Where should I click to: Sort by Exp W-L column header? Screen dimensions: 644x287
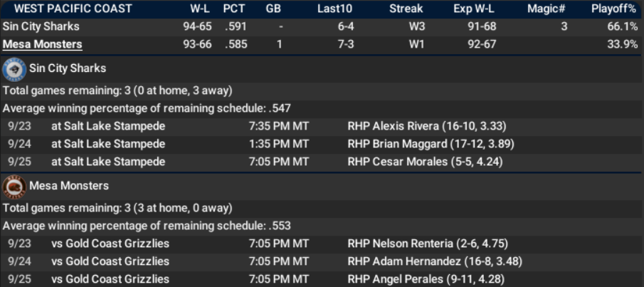(473, 9)
